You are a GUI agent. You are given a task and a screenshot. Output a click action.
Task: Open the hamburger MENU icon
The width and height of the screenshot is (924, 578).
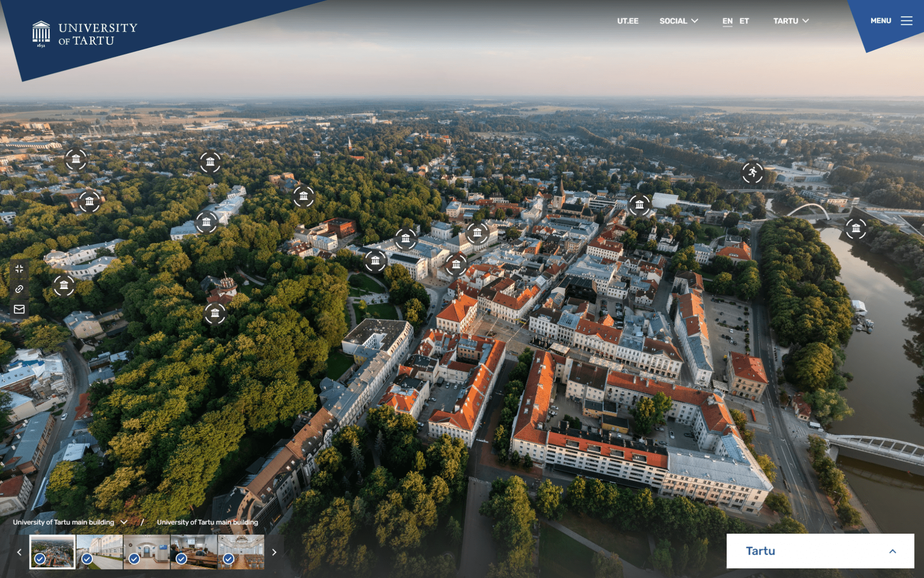906,21
